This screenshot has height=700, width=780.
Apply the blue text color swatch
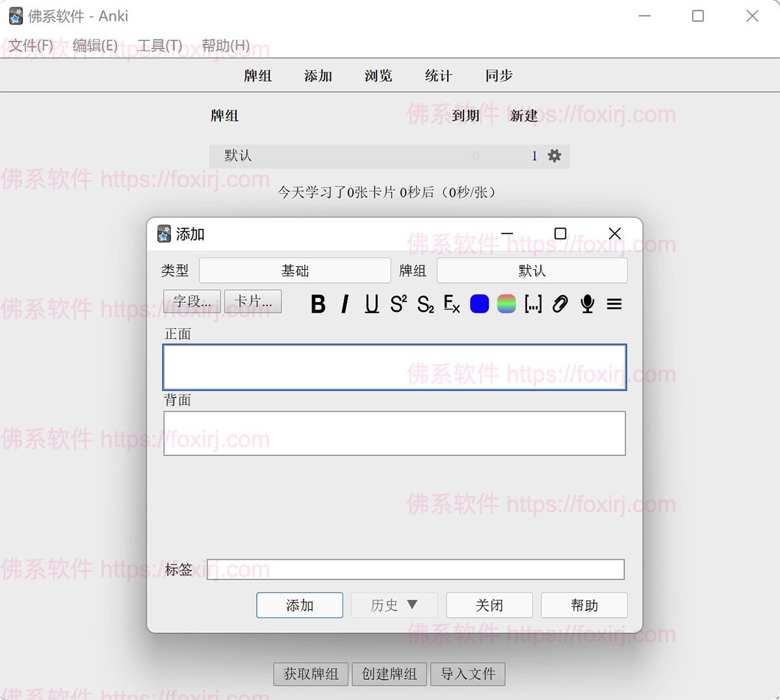pos(479,304)
